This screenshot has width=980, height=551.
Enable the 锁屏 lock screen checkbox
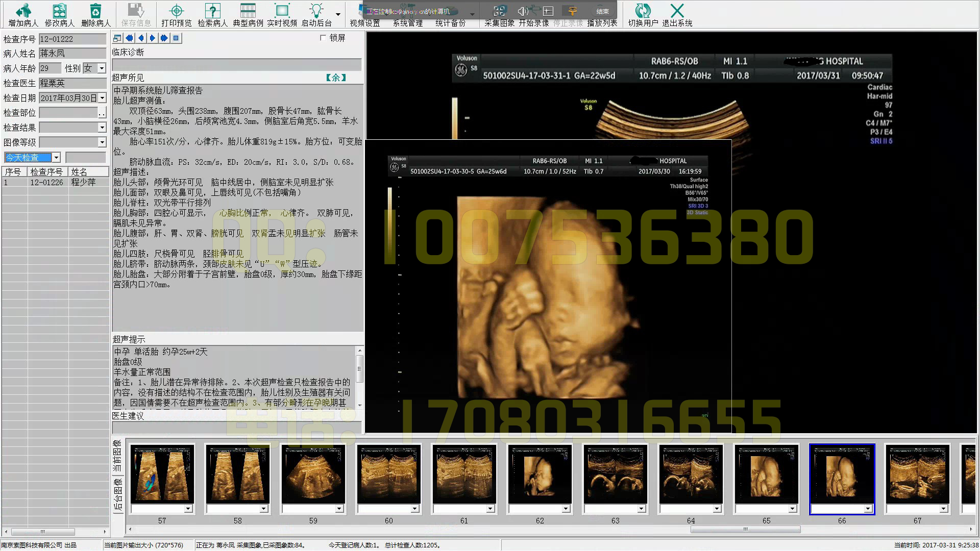click(323, 38)
